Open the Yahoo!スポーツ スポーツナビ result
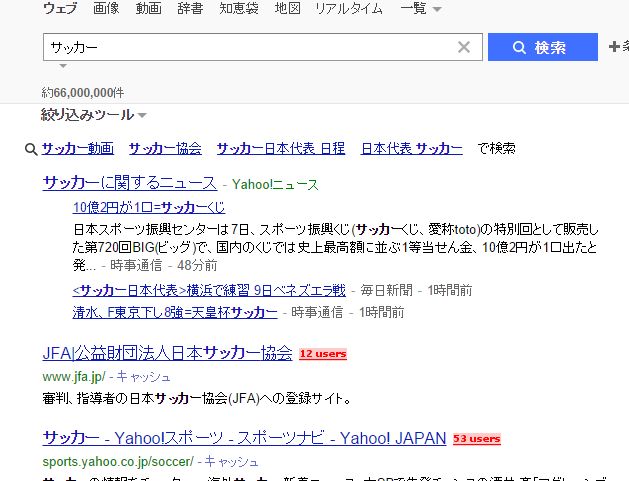Image resolution: width=629 pixels, height=481 pixels. click(244, 438)
